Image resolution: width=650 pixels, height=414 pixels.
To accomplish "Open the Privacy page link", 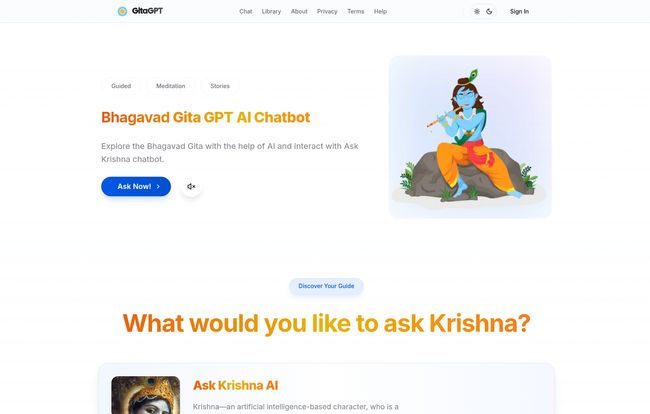I will [x=327, y=12].
